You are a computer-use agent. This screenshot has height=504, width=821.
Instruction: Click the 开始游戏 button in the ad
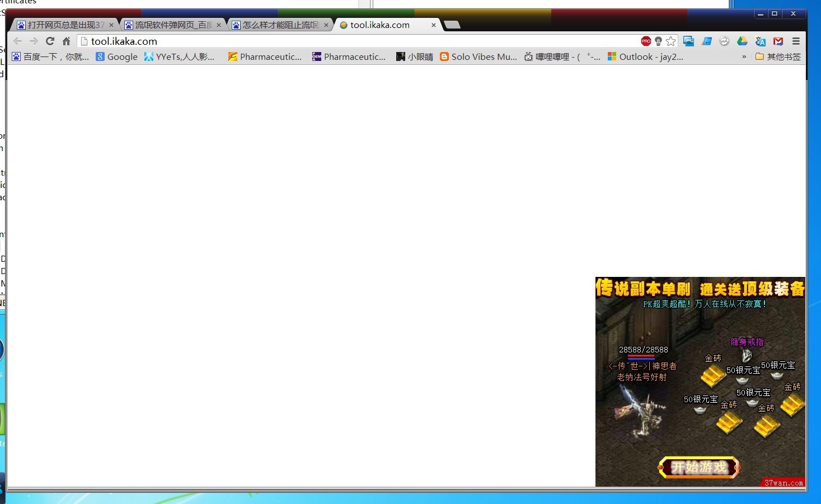(699, 467)
